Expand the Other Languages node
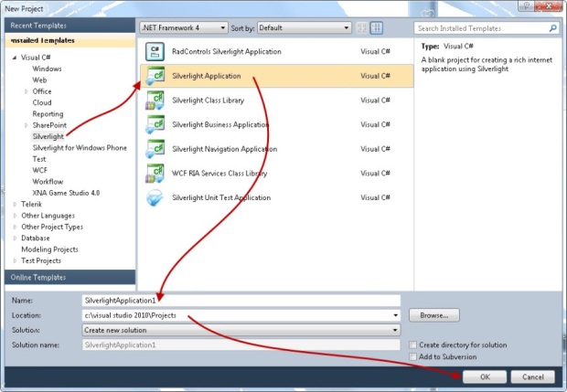 click(15, 216)
